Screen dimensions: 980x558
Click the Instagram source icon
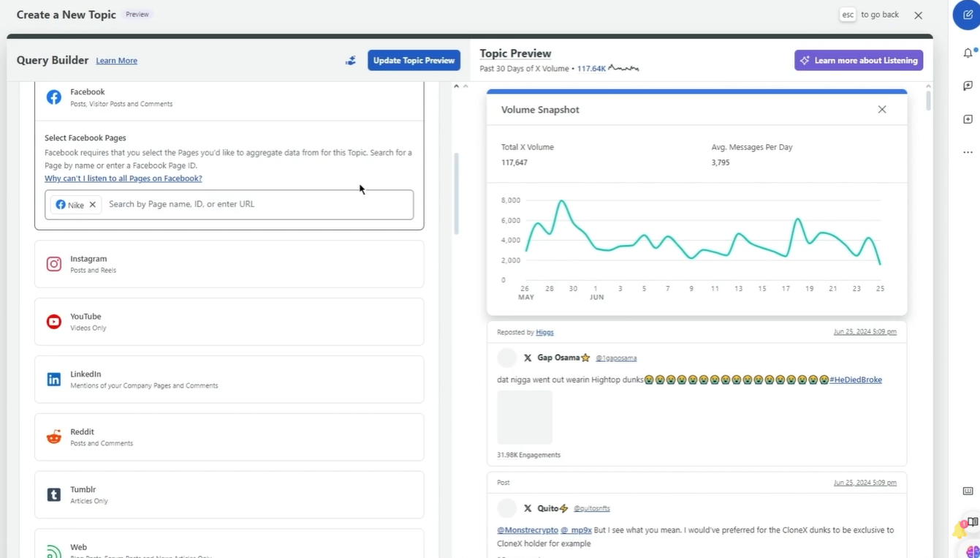(x=54, y=264)
